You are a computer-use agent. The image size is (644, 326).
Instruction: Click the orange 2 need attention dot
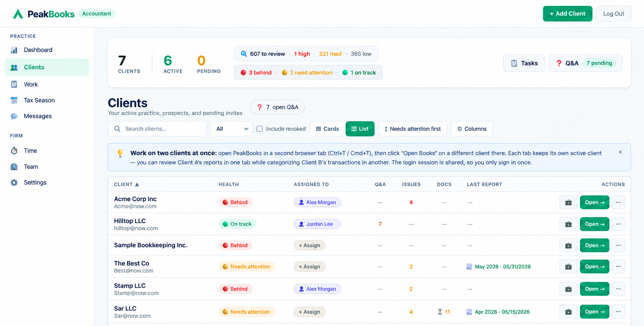(285, 73)
